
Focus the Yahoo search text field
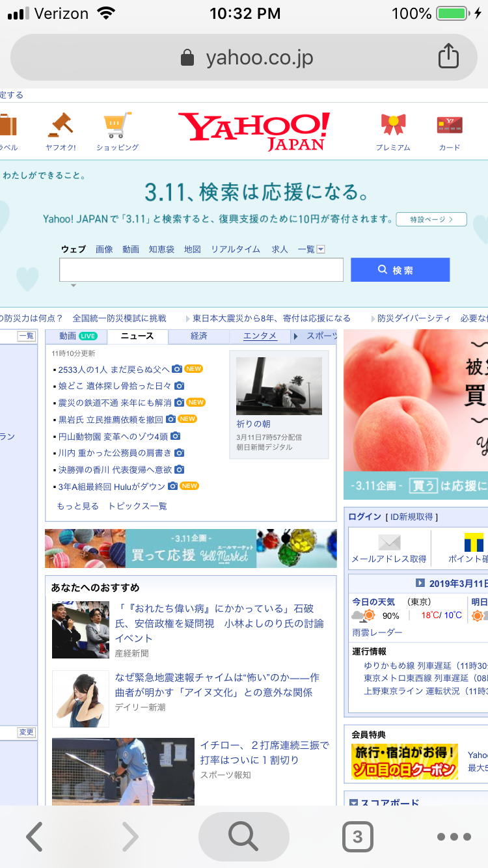tap(201, 270)
